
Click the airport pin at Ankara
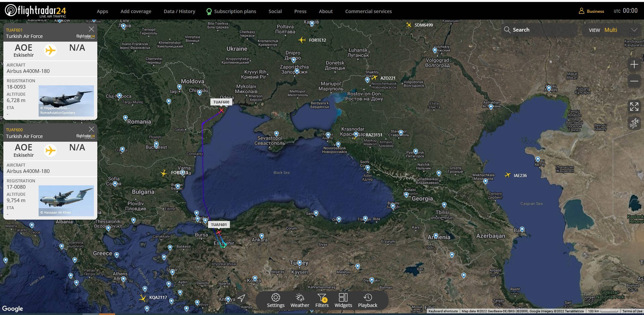pyautogui.click(x=262, y=236)
